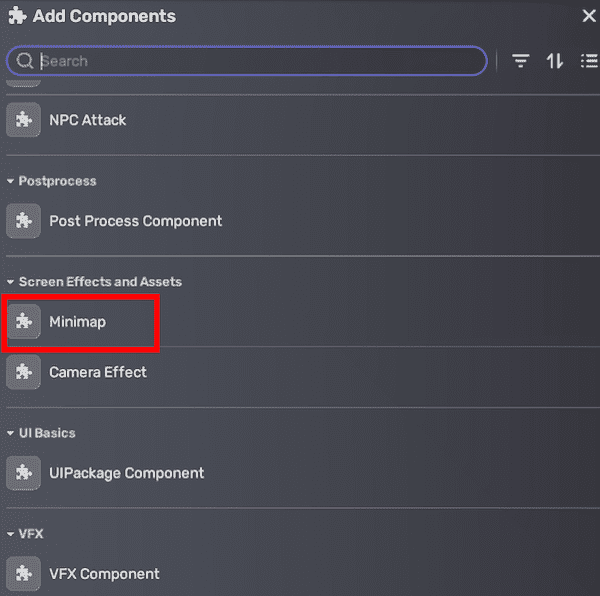Click the Post Process Component puzzle icon
This screenshot has height=596, width=600.
23,221
